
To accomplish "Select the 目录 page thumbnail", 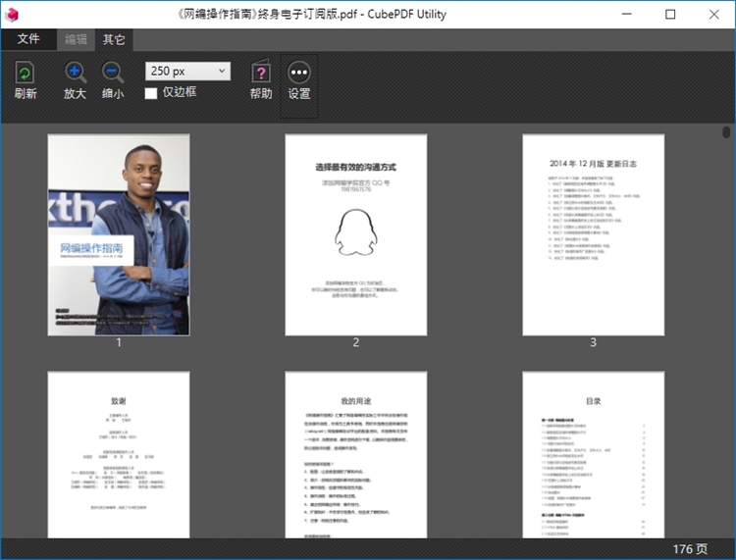I will (x=594, y=454).
